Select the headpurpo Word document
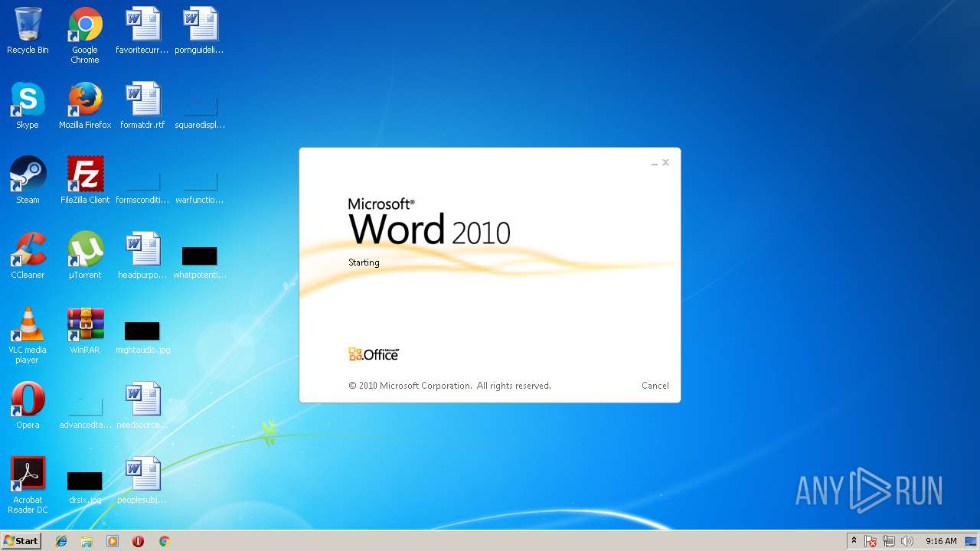The width and height of the screenshot is (980, 551). [142, 256]
